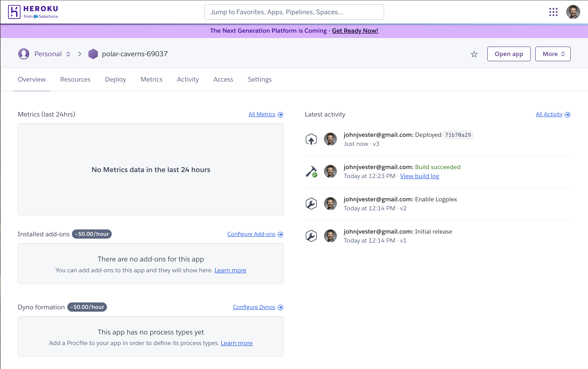Open the More dropdown menu

tap(553, 54)
